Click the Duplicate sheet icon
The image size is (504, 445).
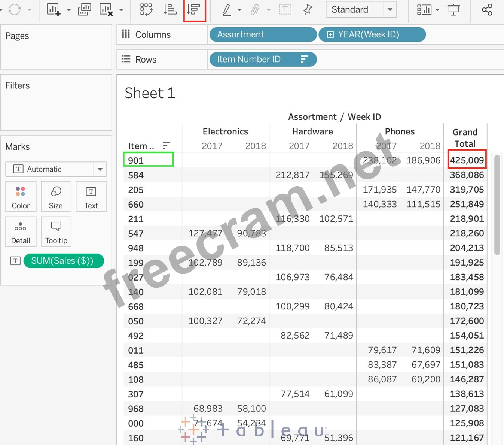pos(84,10)
